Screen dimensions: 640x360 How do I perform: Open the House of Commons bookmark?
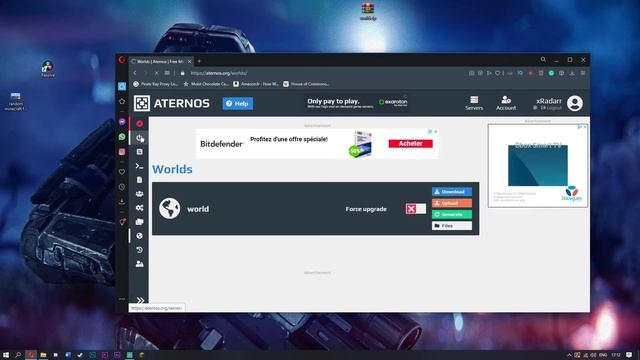point(306,84)
